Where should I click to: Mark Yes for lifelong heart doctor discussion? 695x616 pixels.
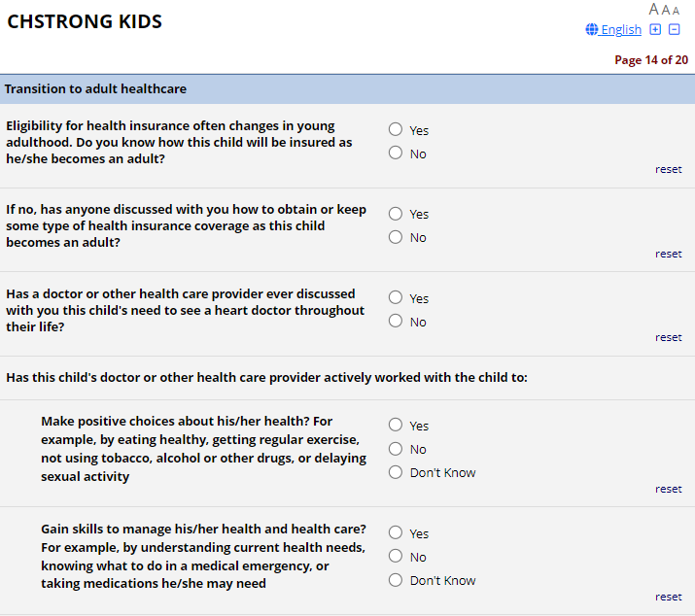point(396,298)
